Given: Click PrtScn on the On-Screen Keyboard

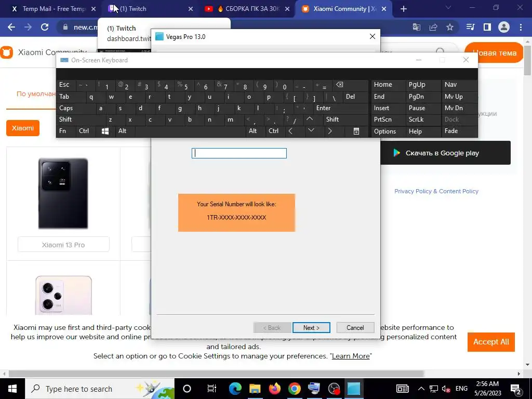Looking at the screenshot, I should 388,119.
